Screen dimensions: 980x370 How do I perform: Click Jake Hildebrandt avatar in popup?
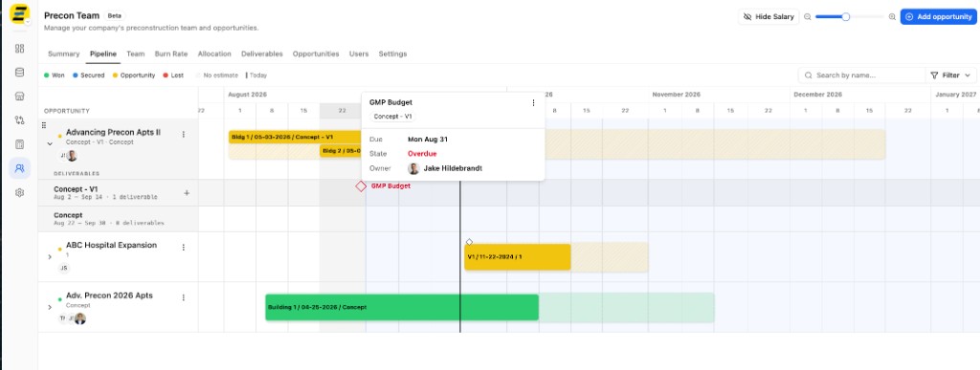click(413, 168)
